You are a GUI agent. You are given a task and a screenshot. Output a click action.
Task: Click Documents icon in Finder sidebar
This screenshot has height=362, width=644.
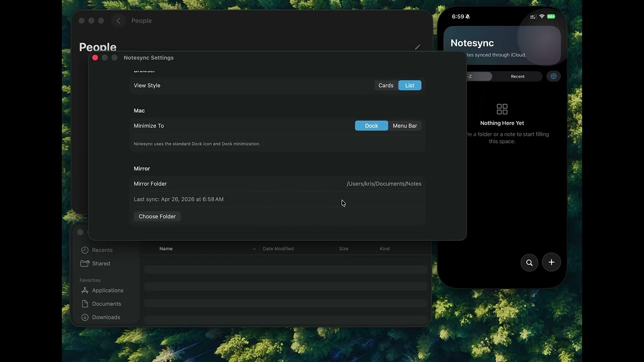(x=85, y=304)
